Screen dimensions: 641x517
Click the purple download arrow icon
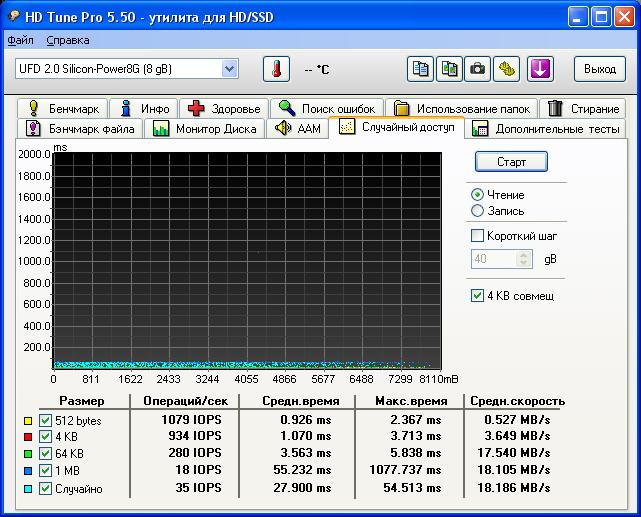pyautogui.click(x=540, y=69)
